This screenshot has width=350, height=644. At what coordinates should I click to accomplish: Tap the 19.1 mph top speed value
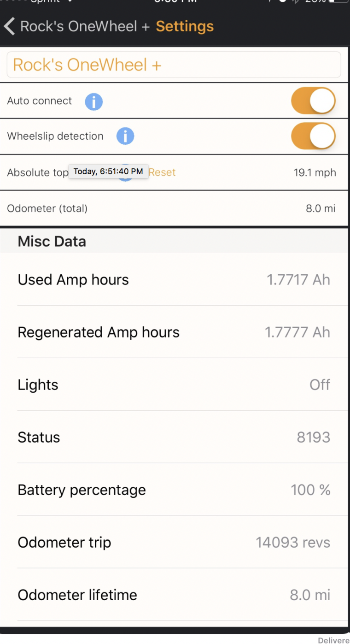pyautogui.click(x=315, y=173)
